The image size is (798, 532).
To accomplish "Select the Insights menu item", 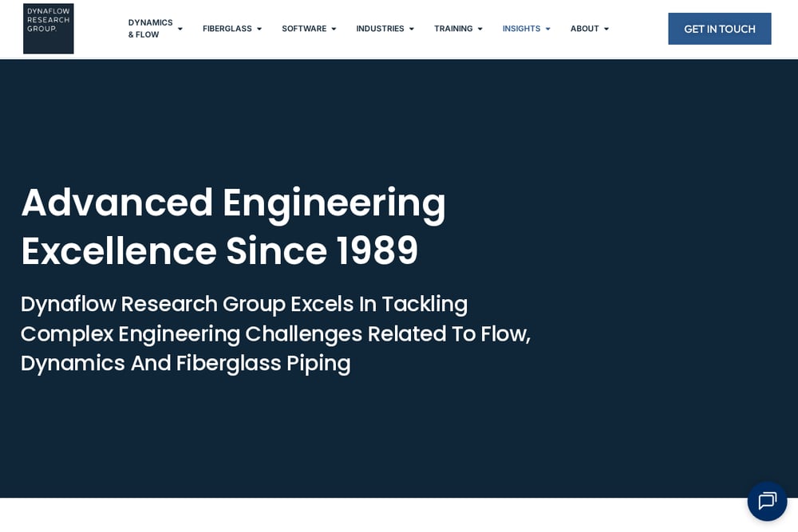I will tap(521, 29).
